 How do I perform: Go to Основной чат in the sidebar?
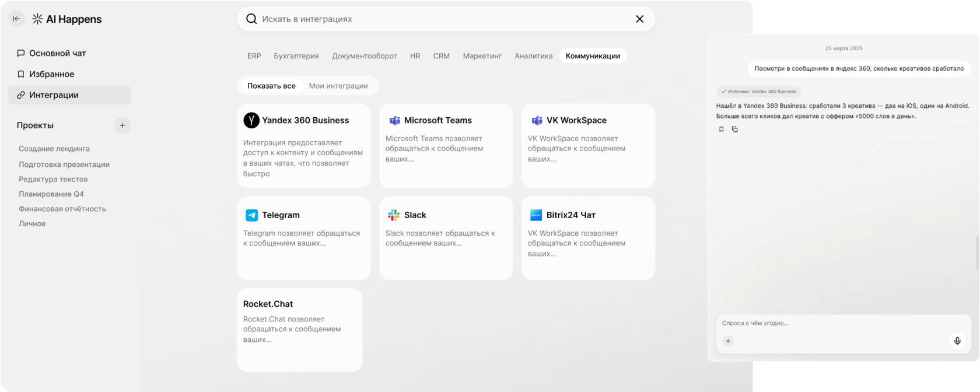pyautogui.click(x=57, y=53)
